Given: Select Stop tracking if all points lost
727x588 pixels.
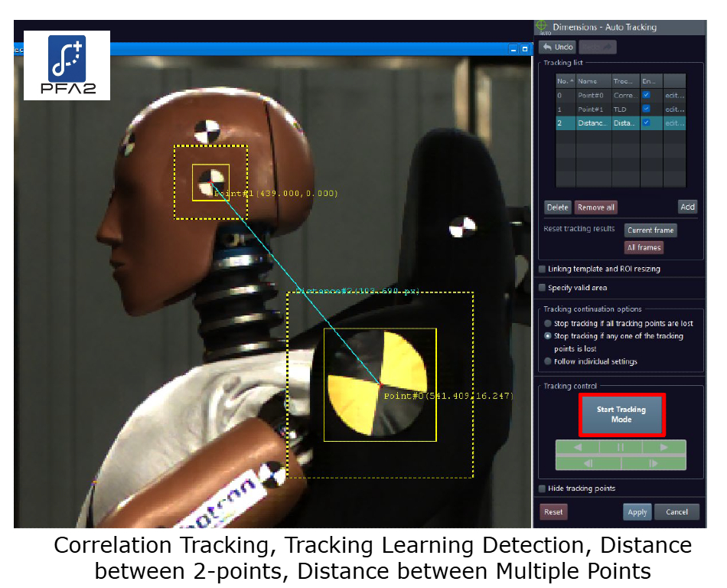Looking at the screenshot, I should pos(547,324).
